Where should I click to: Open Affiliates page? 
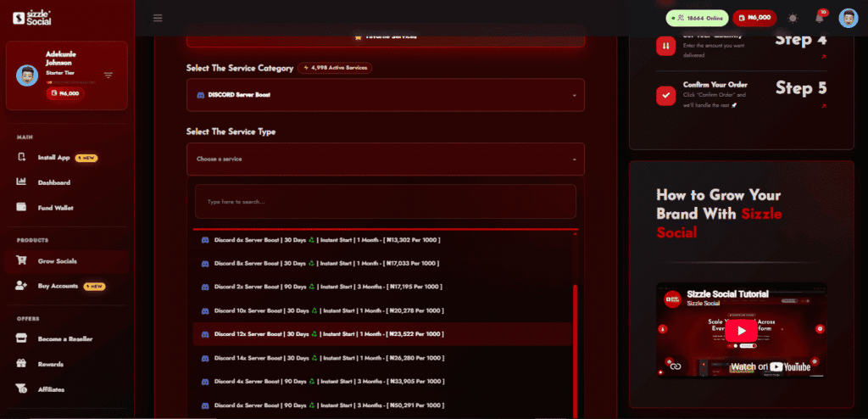click(52, 389)
